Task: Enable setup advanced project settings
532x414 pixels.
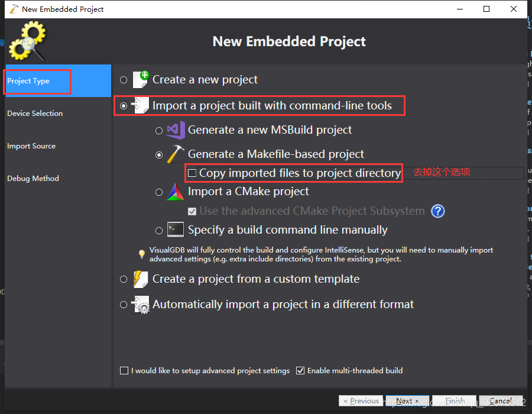Action: [x=124, y=370]
